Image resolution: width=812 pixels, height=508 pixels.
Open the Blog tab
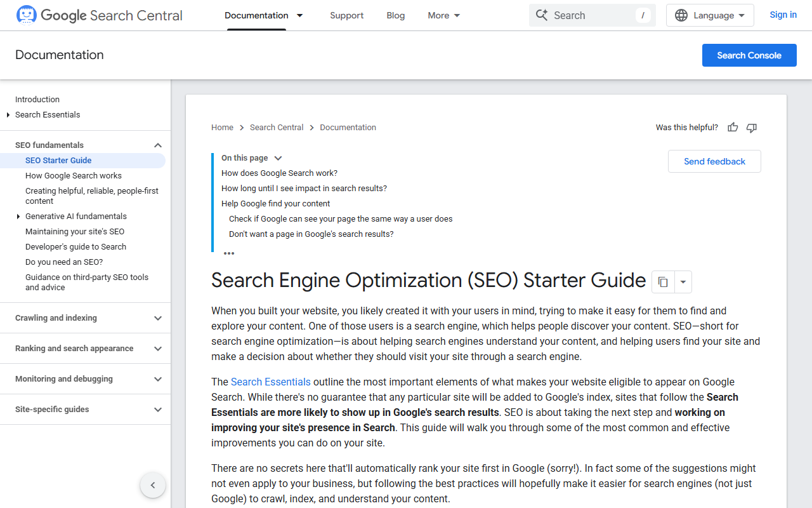click(x=396, y=15)
